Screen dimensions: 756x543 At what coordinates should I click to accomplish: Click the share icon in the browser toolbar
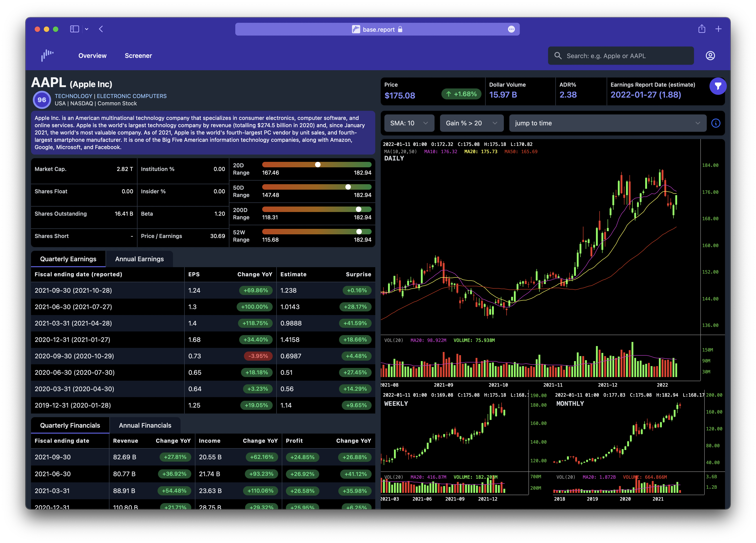click(702, 29)
